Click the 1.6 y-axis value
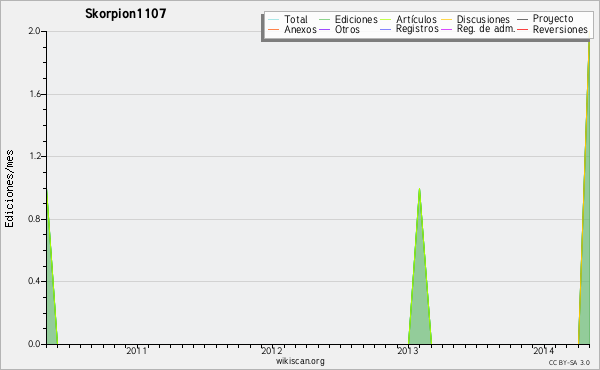600x370 pixels. [34, 94]
